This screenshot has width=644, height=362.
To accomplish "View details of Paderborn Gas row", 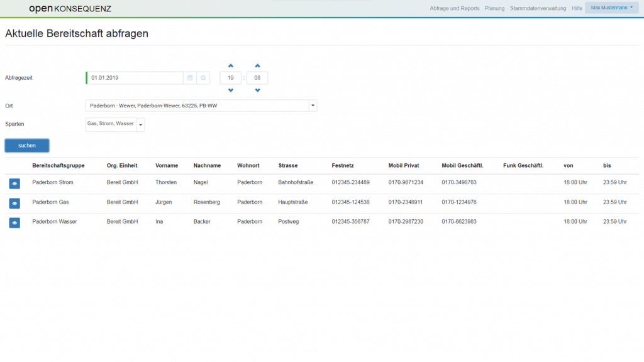I will coord(14,203).
